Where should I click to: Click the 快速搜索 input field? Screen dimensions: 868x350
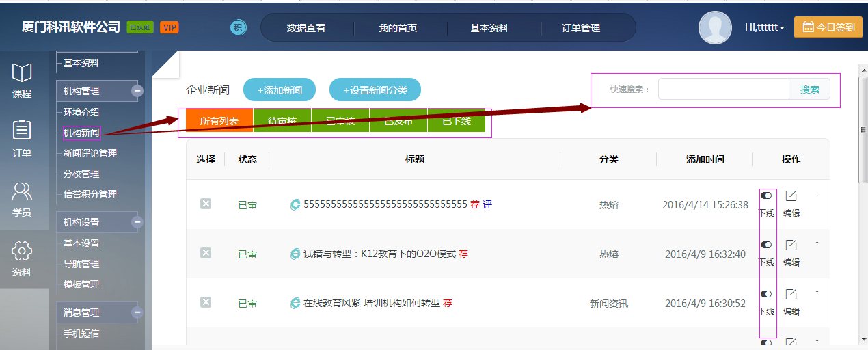click(724, 90)
